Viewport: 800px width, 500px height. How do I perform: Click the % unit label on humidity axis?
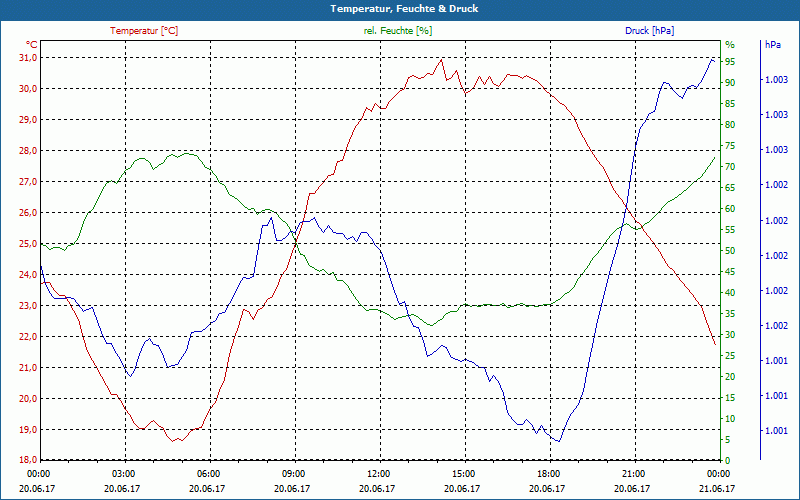[730, 45]
